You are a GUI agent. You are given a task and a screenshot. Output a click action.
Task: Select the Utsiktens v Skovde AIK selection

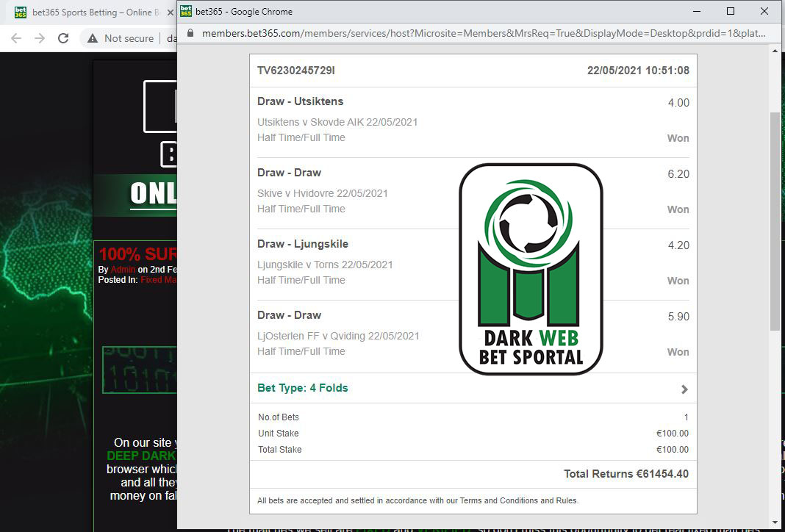click(337, 122)
